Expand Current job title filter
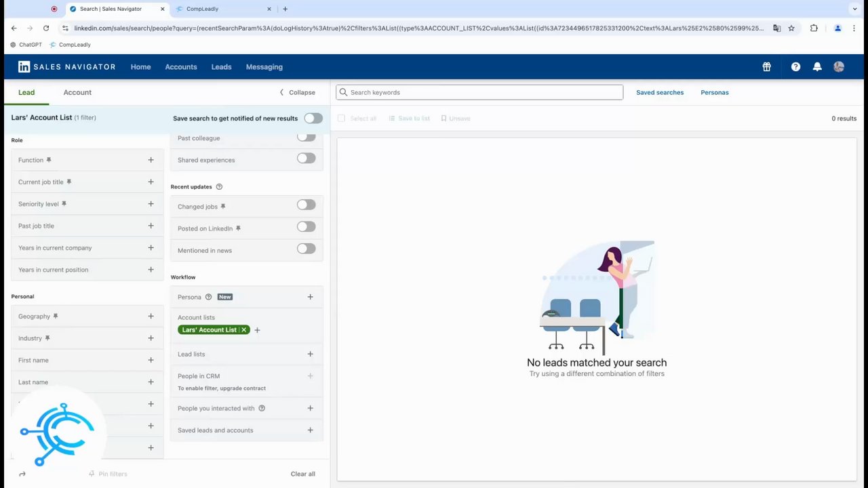868x488 pixels. [x=151, y=182]
